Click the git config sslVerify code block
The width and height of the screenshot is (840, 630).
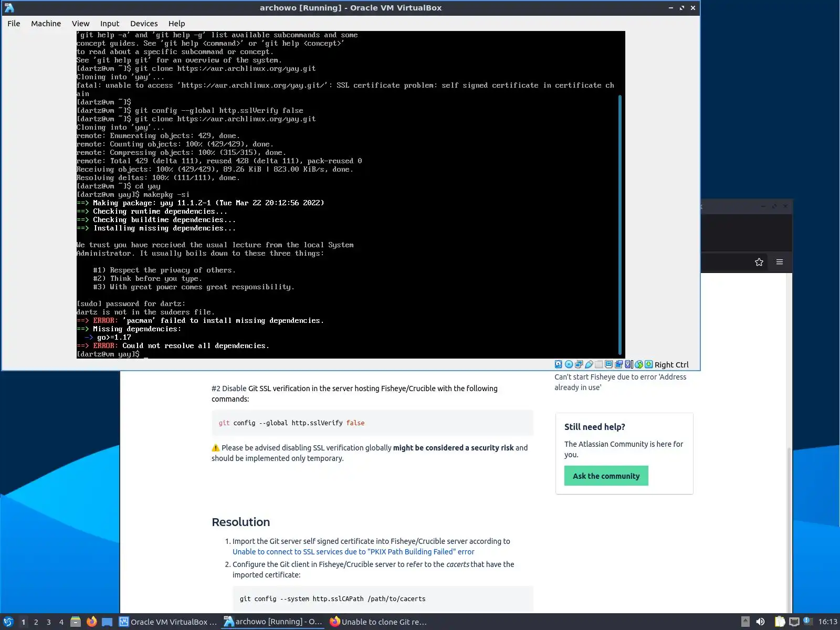coord(372,423)
